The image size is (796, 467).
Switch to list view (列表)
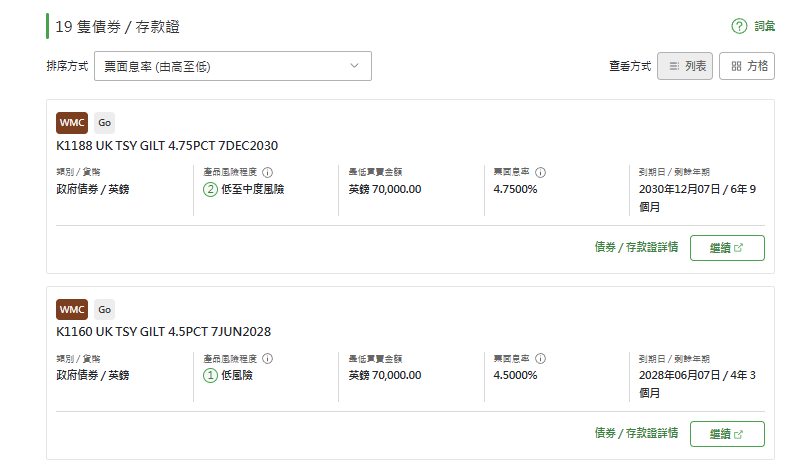click(x=685, y=66)
